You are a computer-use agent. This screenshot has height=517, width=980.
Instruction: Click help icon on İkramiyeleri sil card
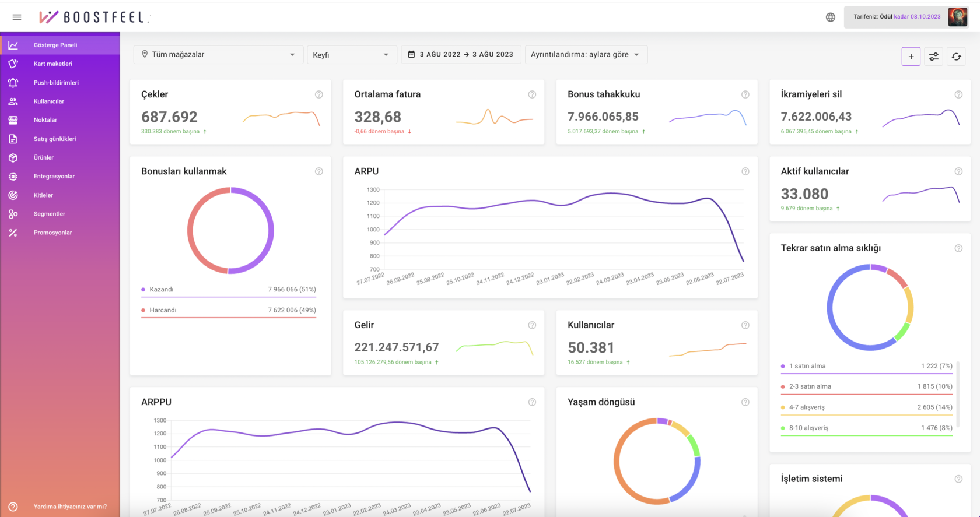click(958, 94)
